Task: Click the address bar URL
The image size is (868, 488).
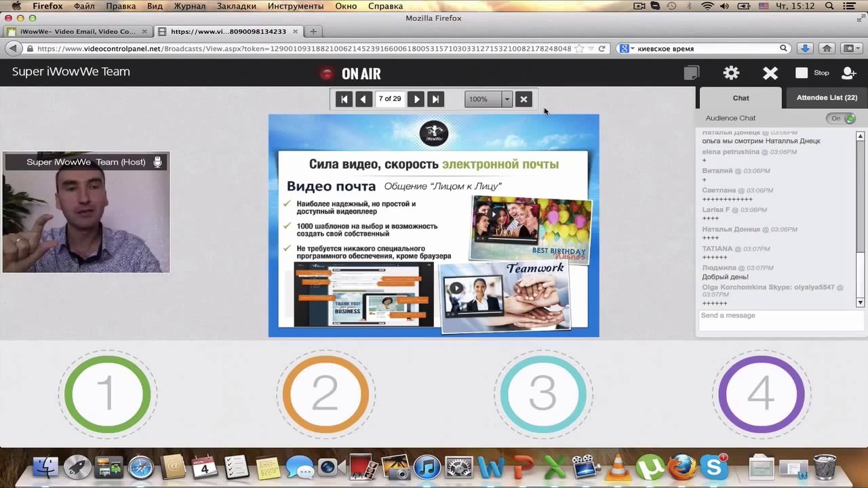Action: pyautogui.click(x=304, y=49)
